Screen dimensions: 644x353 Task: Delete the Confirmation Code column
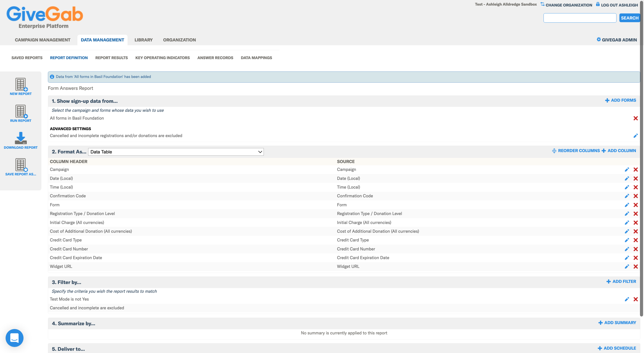(x=635, y=196)
